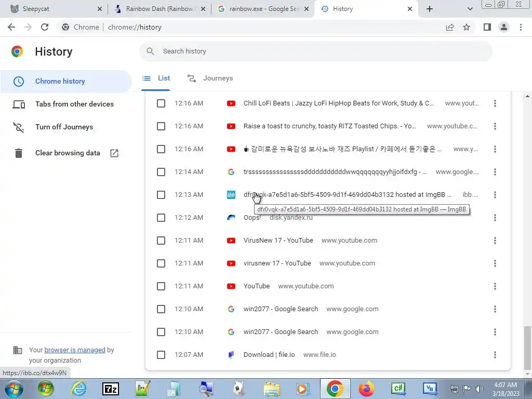Open more actions for the ImgBB entry

(495, 195)
